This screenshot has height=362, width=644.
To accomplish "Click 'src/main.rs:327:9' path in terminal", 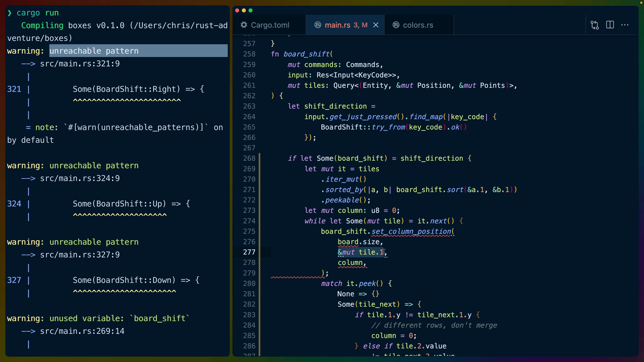I will 80,255.
